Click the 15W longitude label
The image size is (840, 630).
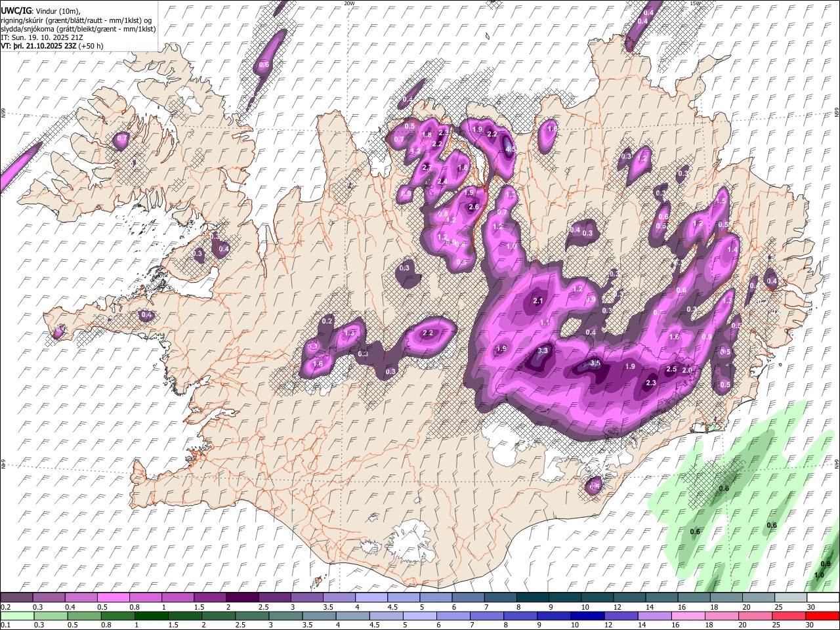coord(696,3)
